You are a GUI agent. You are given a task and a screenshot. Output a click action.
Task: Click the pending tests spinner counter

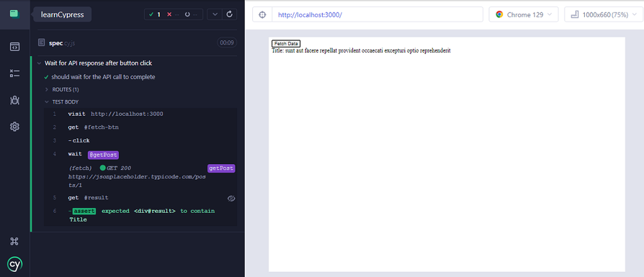click(x=191, y=14)
